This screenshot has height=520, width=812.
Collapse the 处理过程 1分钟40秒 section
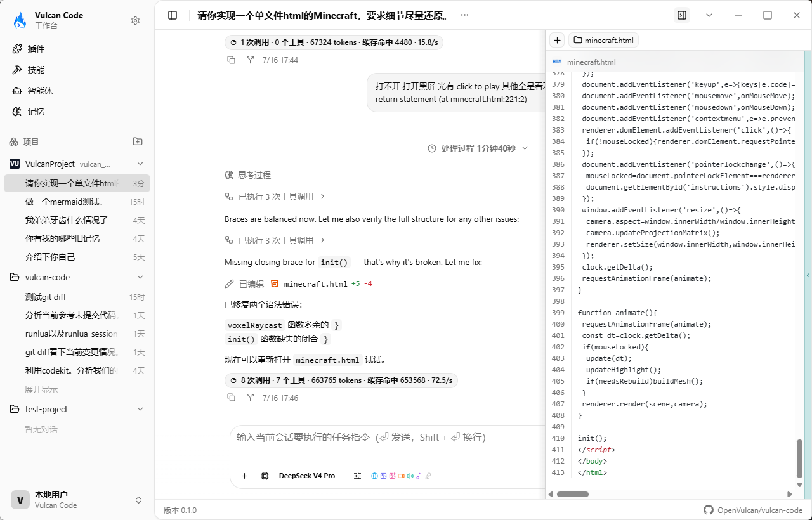[x=480, y=148]
